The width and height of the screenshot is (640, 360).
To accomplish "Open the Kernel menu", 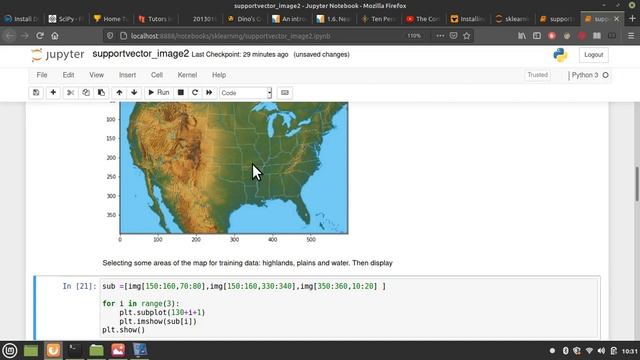I will 187,75.
